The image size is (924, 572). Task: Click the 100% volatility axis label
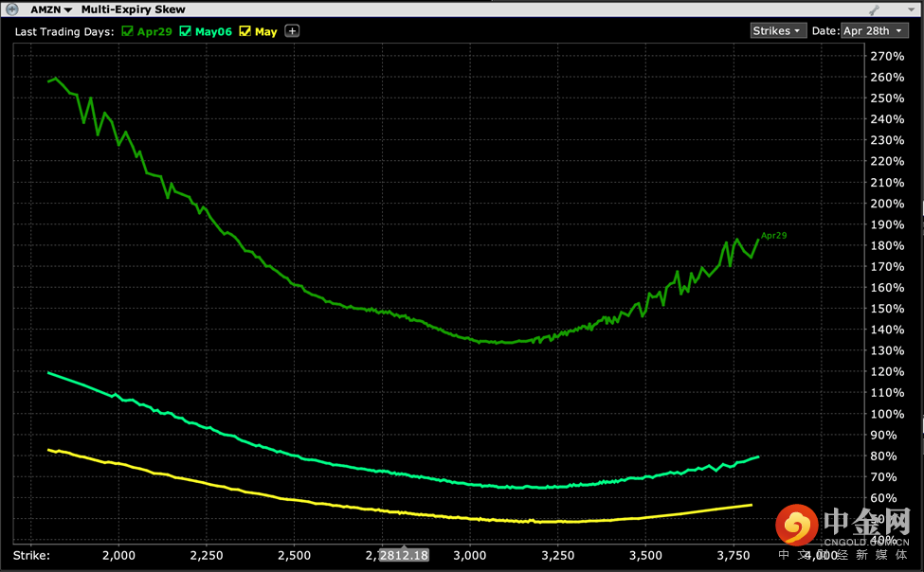point(887,414)
